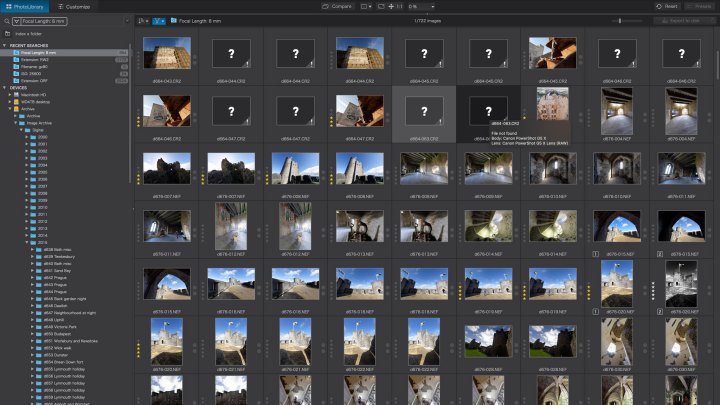Viewport: 720px width, 405px height.
Task: Expand the WD4TB desktop drive
Action: coord(10,102)
